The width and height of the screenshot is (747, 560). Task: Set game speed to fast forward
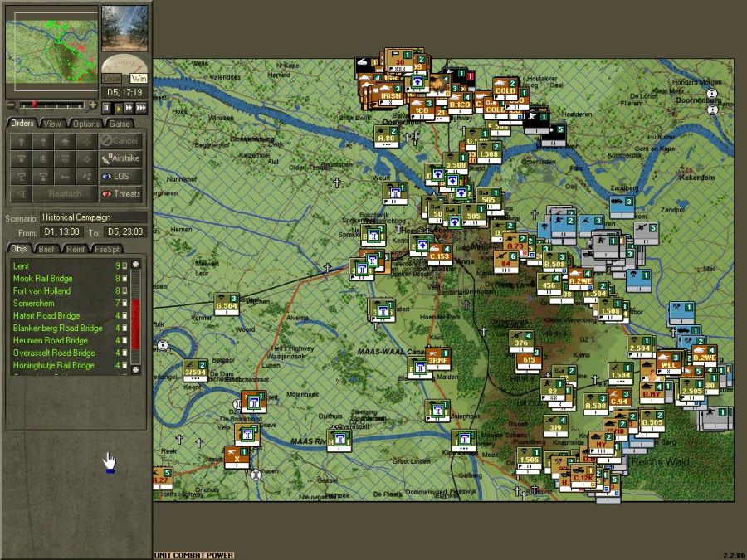click(129, 108)
